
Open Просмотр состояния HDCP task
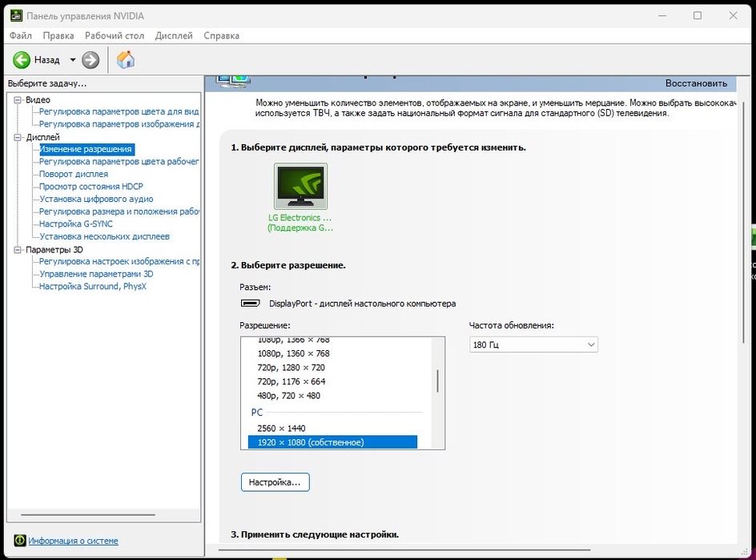pyautogui.click(x=91, y=186)
